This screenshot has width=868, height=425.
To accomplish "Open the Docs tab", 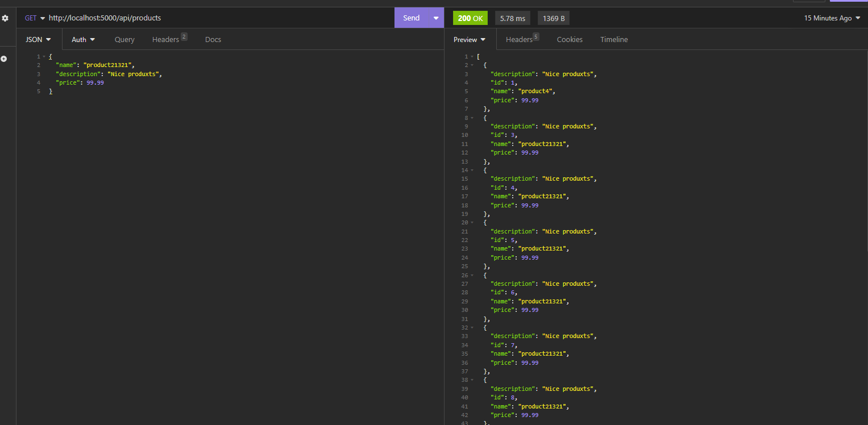I will point(213,39).
